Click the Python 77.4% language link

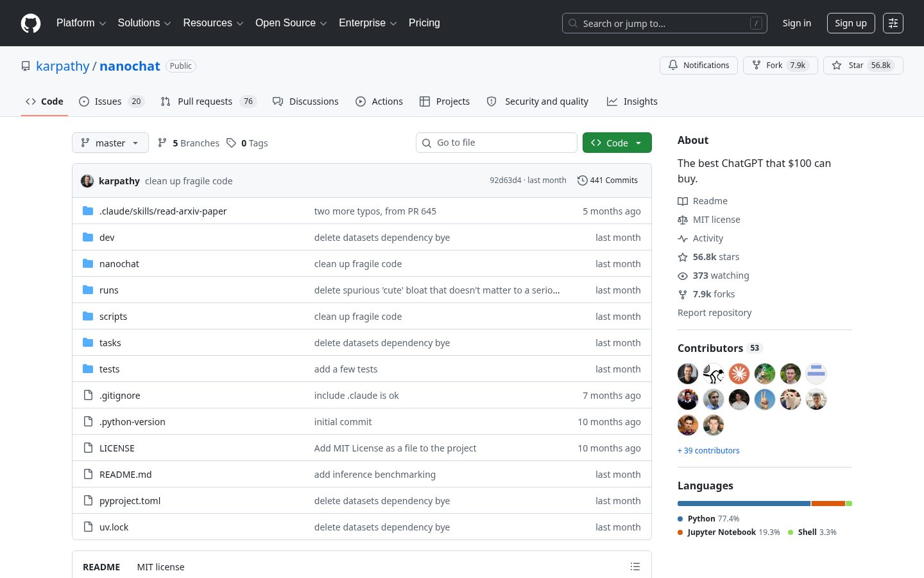coord(708,519)
